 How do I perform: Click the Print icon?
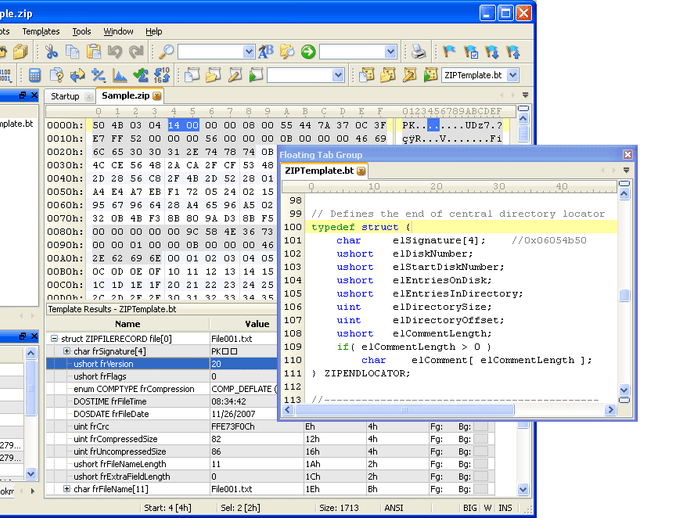pos(418,52)
